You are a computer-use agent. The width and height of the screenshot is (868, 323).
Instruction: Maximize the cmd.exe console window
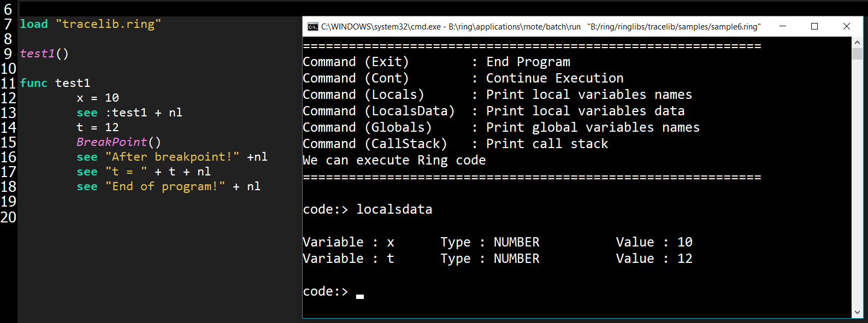tap(814, 26)
